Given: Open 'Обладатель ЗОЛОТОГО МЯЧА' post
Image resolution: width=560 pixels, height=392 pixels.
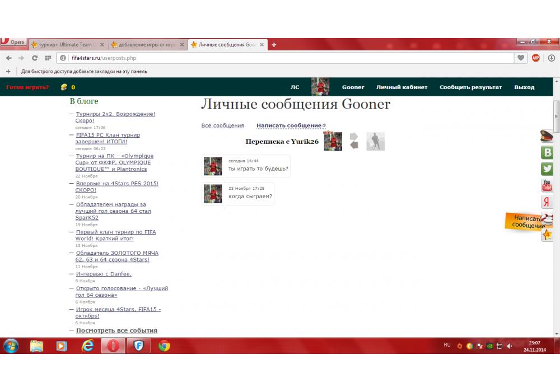Looking at the screenshot, I should click(x=117, y=256).
